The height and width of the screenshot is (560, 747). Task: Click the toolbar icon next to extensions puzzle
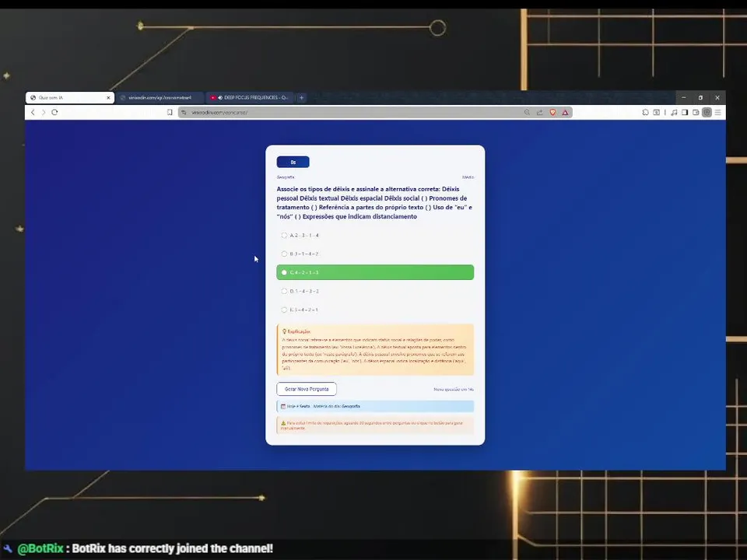tap(657, 112)
